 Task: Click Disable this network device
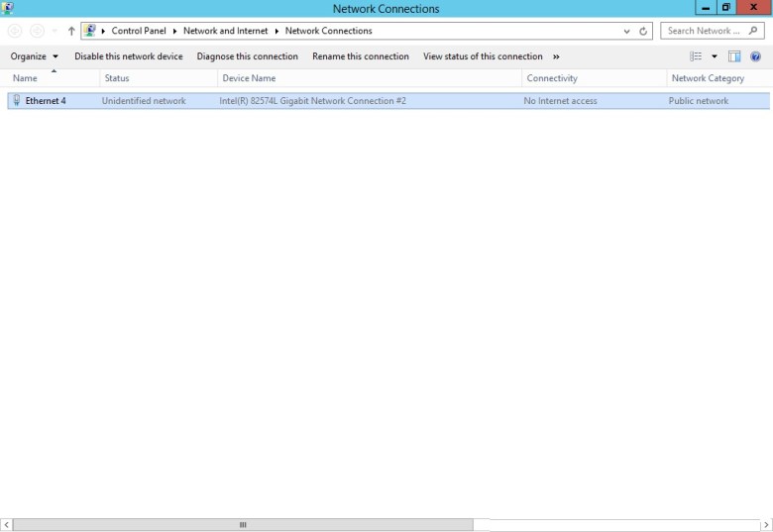tap(129, 56)
